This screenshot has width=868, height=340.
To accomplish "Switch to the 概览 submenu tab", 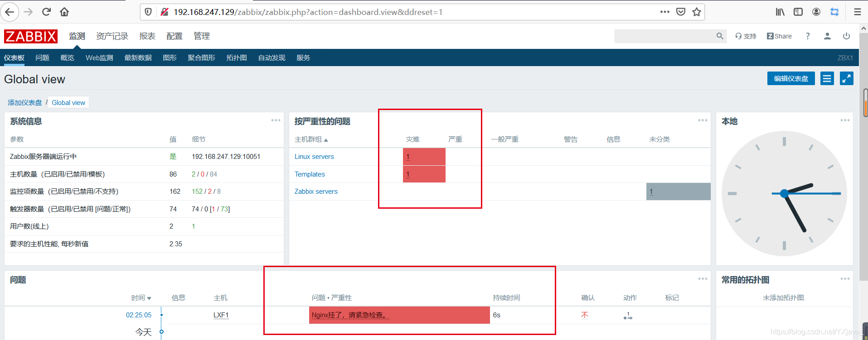I will pyautogui.click(x=68, y=58).
